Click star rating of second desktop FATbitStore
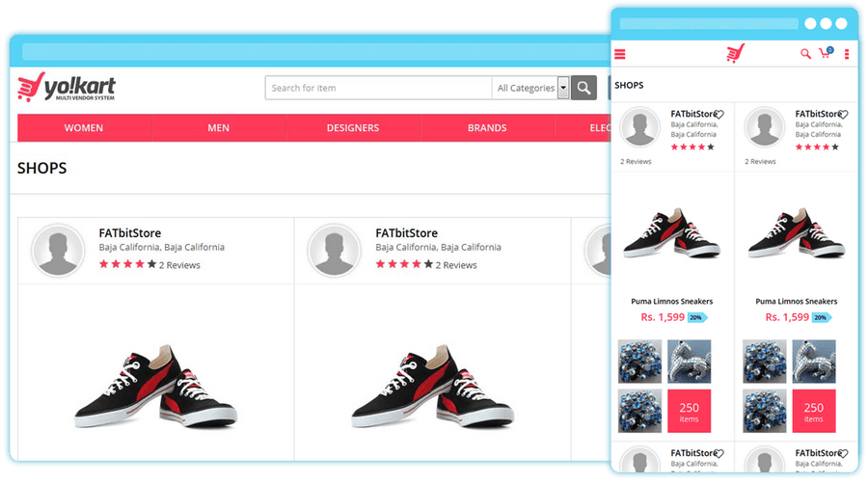The width and height of the screenshot is (868, 483). pyautogui.click(x=404, y=264)
